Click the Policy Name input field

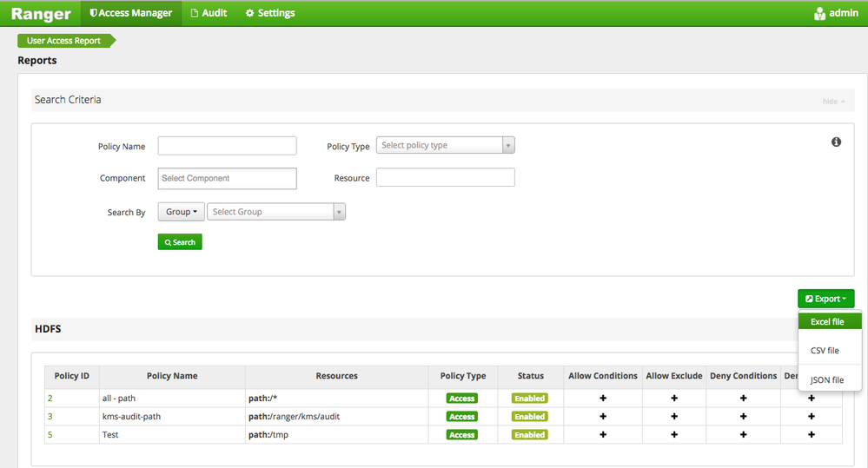(x=227, y=146)
